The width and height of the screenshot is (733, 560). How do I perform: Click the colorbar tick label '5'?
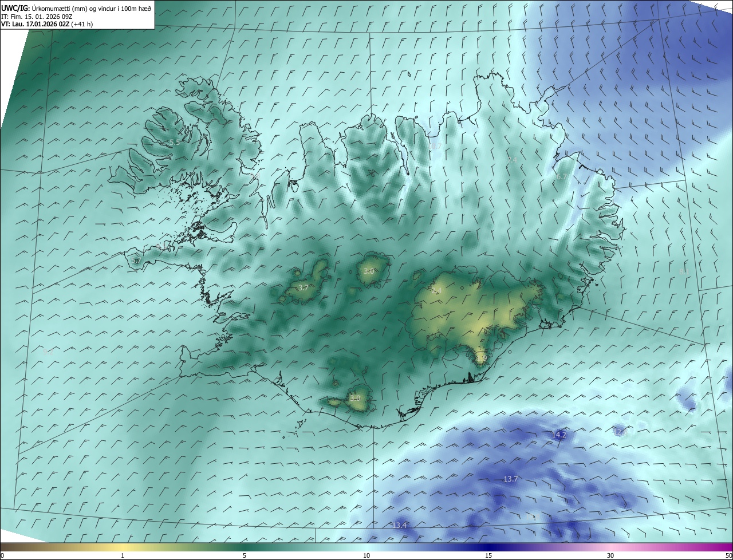coord(245,556)
